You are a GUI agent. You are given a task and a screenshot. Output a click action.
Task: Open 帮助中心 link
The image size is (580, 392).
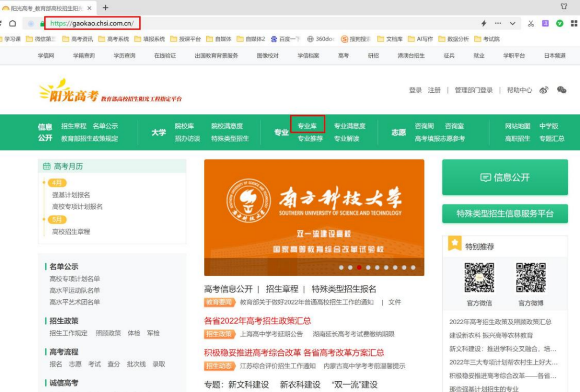point(519,90)
